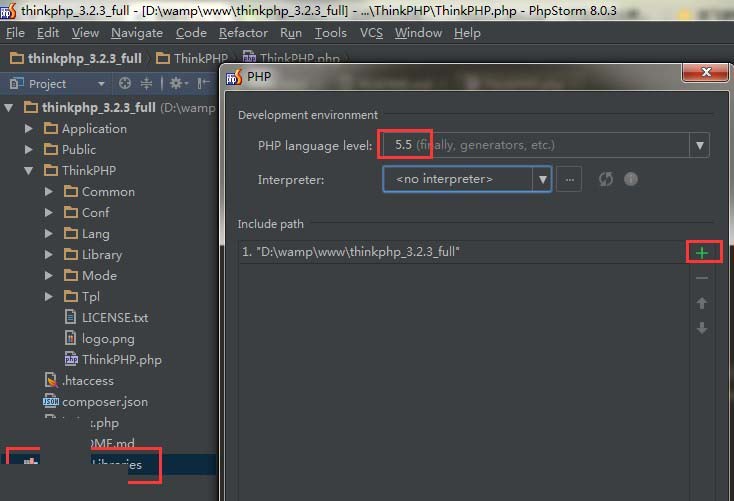Expand the Tpl folder
This screenshot has width=734, height=501.
pos(49,296)
